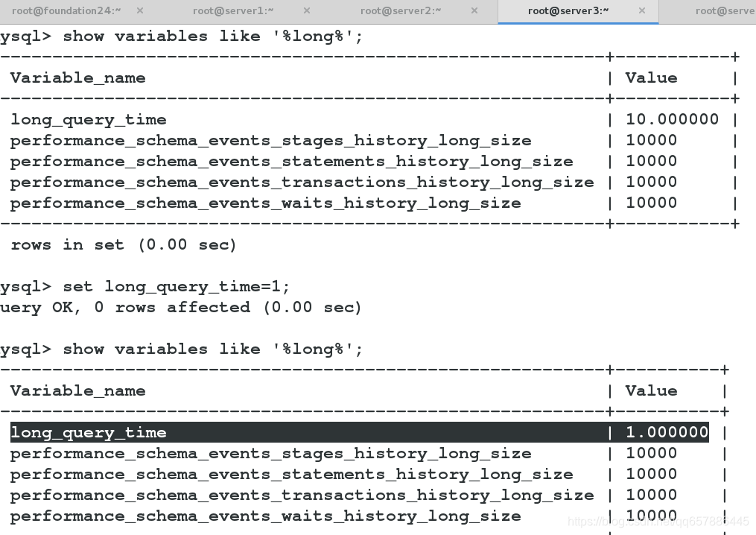The image size is (756, 535).
Task: Click the first table's Value header
Action: pos(652,77)
